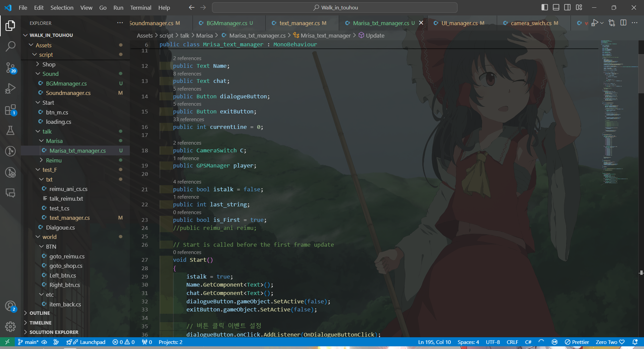Open Source Control view with 20 changes
Viewport: 644px width, 349px height.
(10, 68)
